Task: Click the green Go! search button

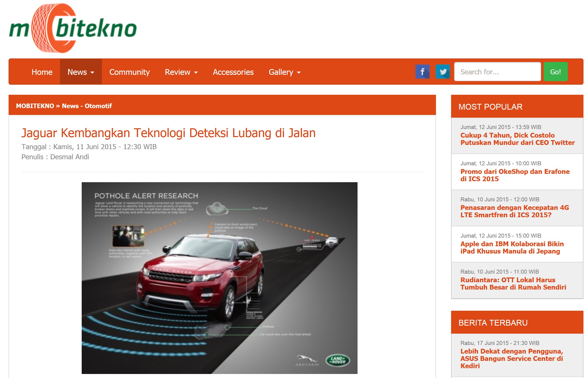Action: point(555,72)
